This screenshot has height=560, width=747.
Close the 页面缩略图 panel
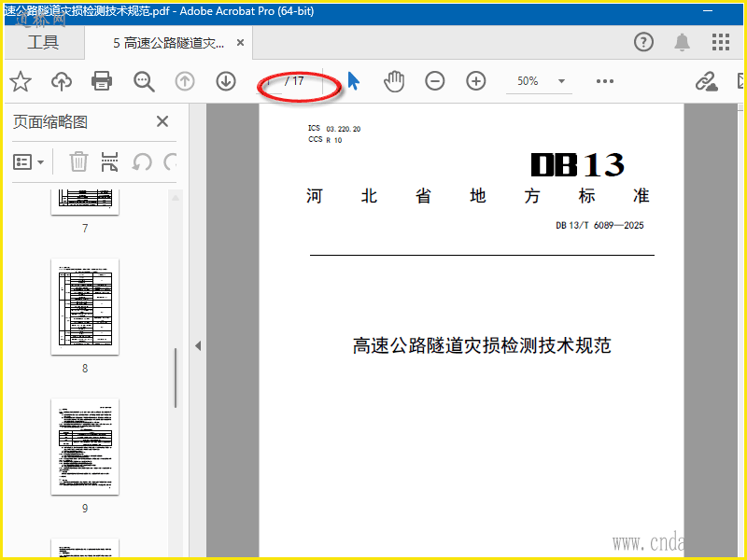pyautogui.click(x=162, y=121)
